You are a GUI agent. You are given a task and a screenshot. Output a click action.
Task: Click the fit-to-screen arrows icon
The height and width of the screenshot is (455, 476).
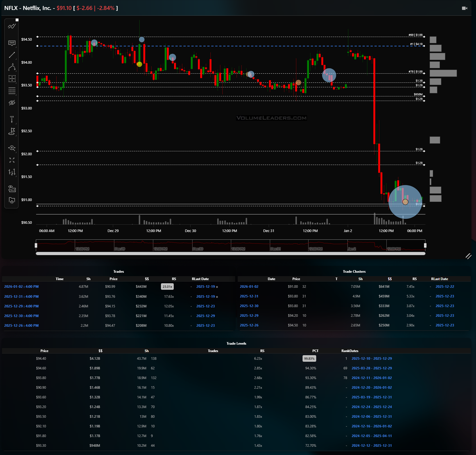click(x=12, y=160)
